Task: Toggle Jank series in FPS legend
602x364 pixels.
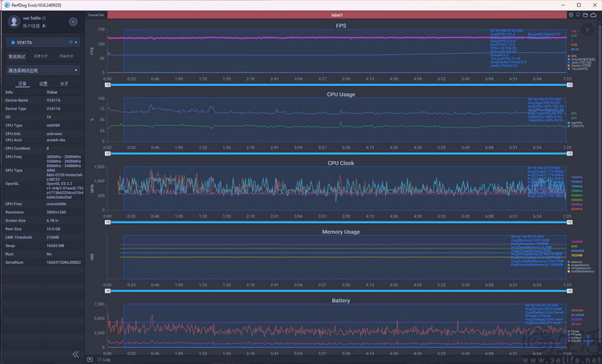Action: tap(580, 63)
